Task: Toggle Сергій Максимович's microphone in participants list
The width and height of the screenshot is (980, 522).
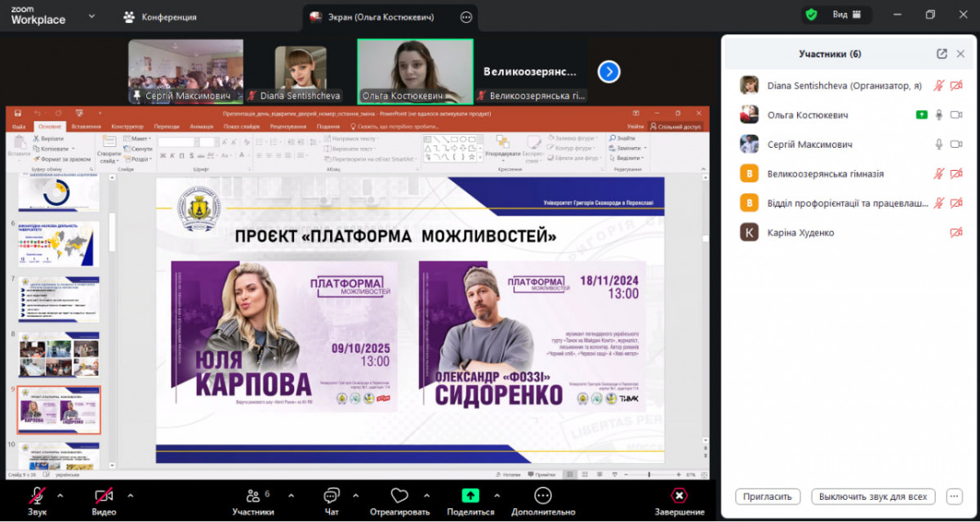Action: [939, 145]
